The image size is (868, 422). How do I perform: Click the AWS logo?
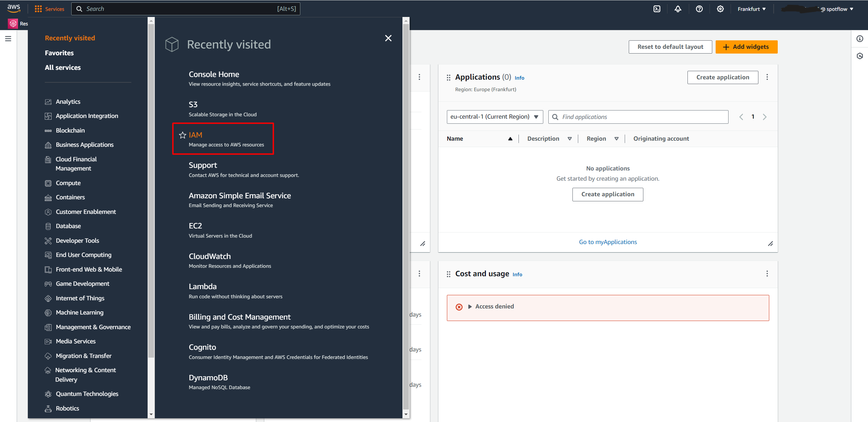coord(14,8)
